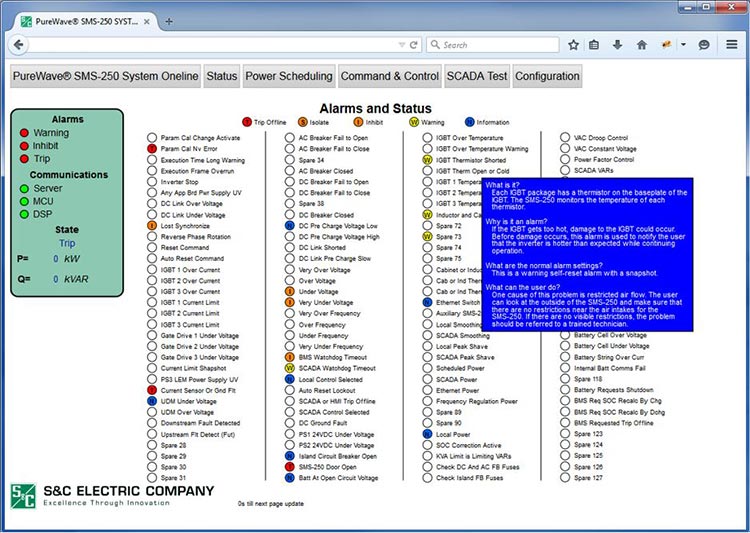Click orange Lost Synchronize indicator
Viewport: 750px width, 533px height.
152,225
